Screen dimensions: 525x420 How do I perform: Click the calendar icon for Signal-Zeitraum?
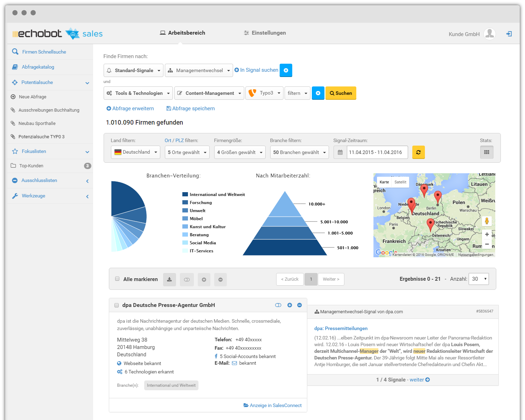[x=340, y=152]
